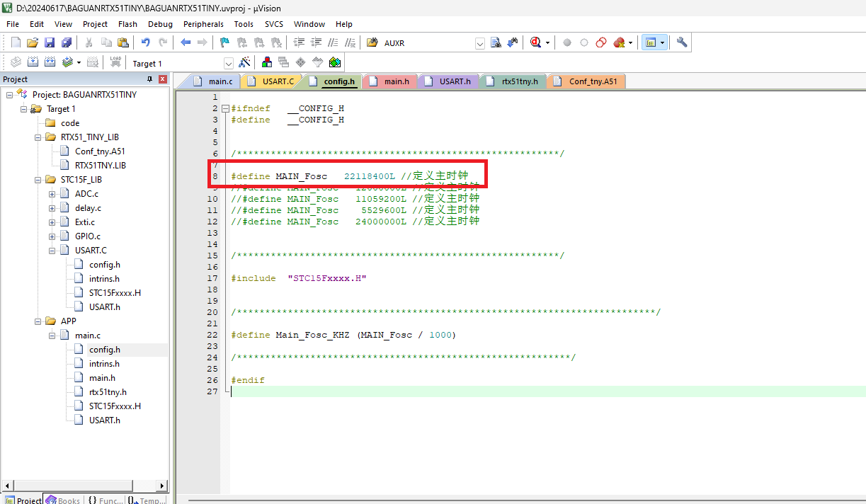Open a file with the folder icon
The height and width of the screenshot is (504, 866).
point(32,42)
